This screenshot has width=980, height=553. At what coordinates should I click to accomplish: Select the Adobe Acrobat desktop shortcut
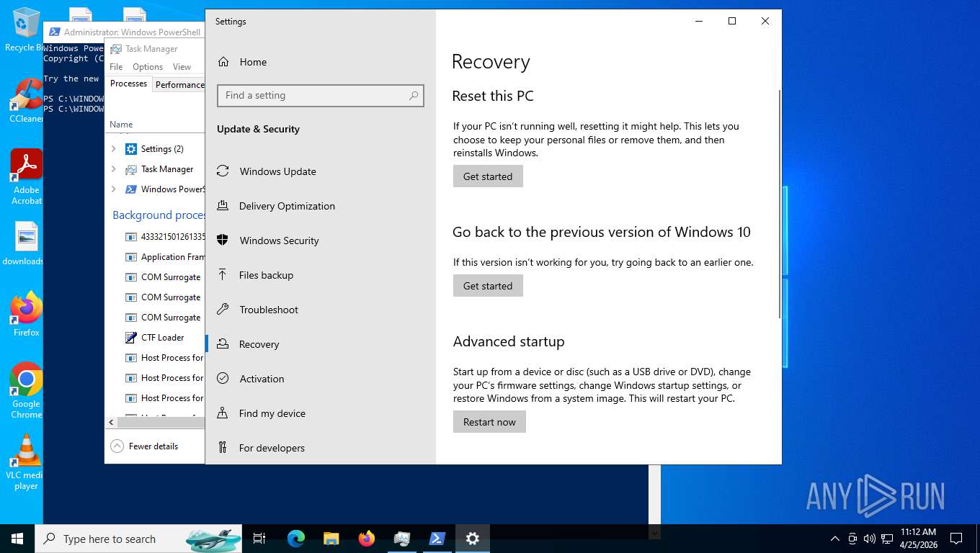tap(27, 177)
